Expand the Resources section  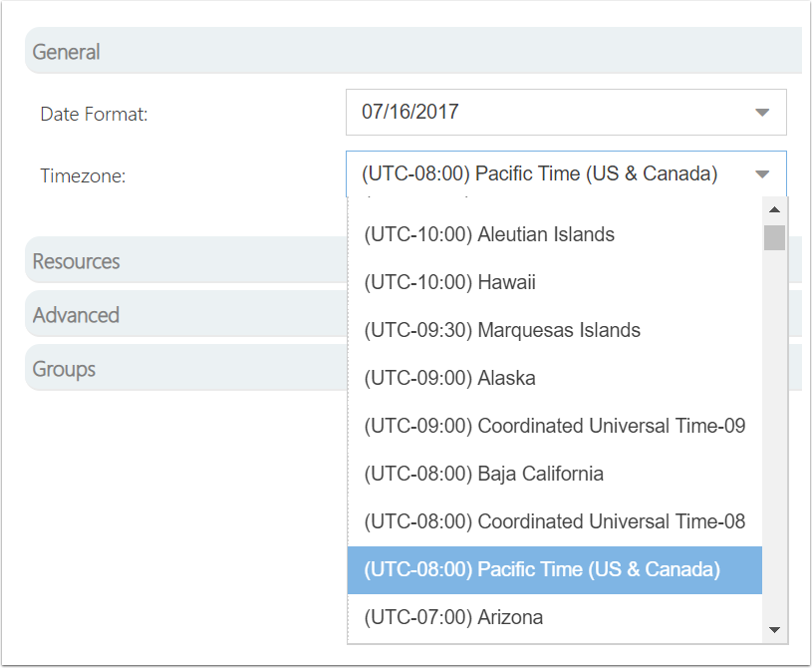(x=186, y=261)
